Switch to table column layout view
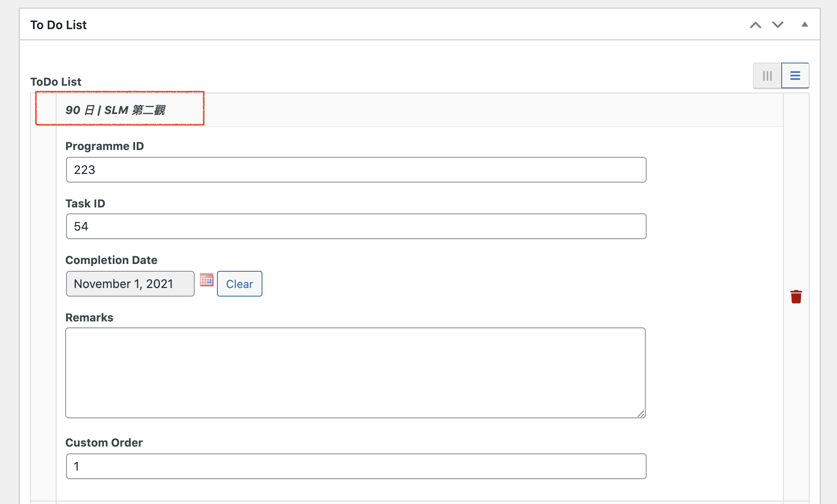837x504 pixels. [768, 76]
